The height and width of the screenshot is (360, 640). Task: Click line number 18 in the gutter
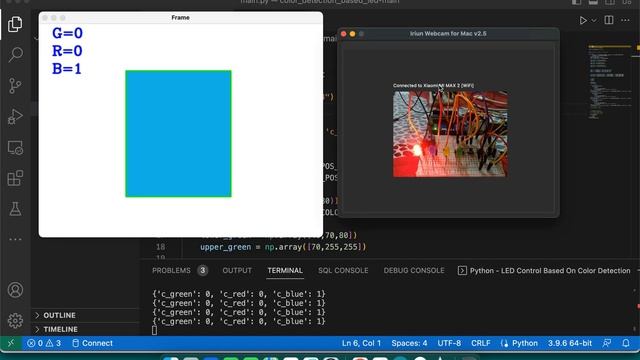coord(160,247)
